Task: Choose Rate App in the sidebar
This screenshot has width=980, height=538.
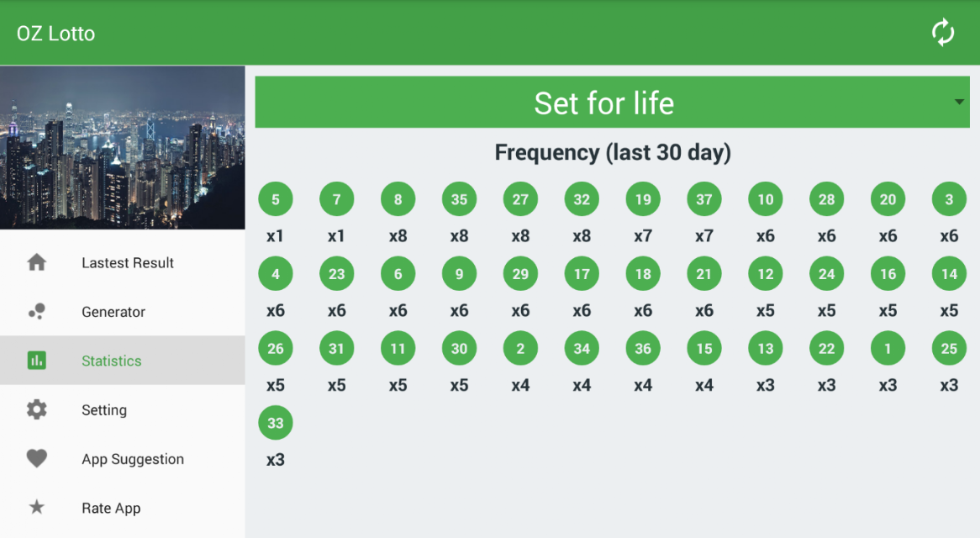Action: pyautogui.click(x=123, y=508)
